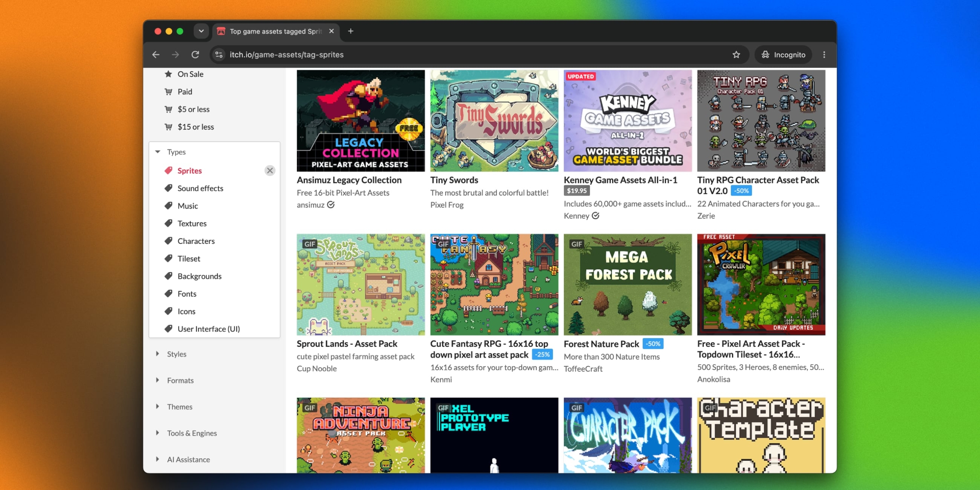
Task: Filter by On Sale
Action: click(190, 74)
